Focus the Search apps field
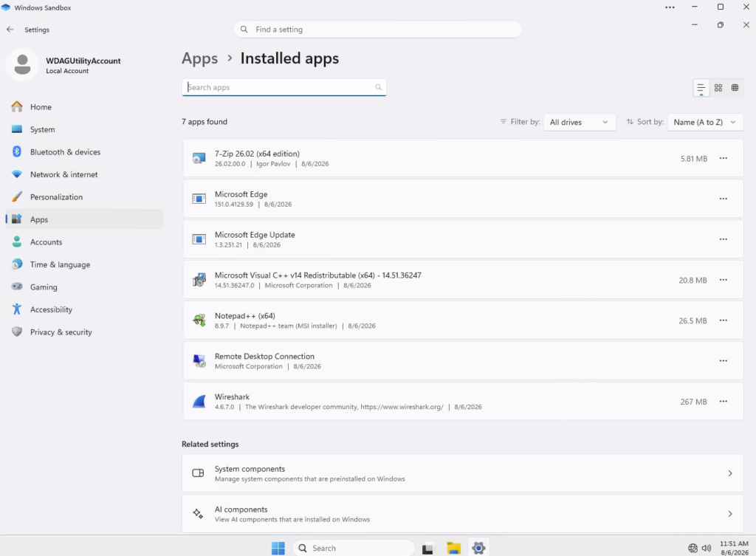This screenshot has width=756, height=556. pyautogui.click(x=284, y=87)
